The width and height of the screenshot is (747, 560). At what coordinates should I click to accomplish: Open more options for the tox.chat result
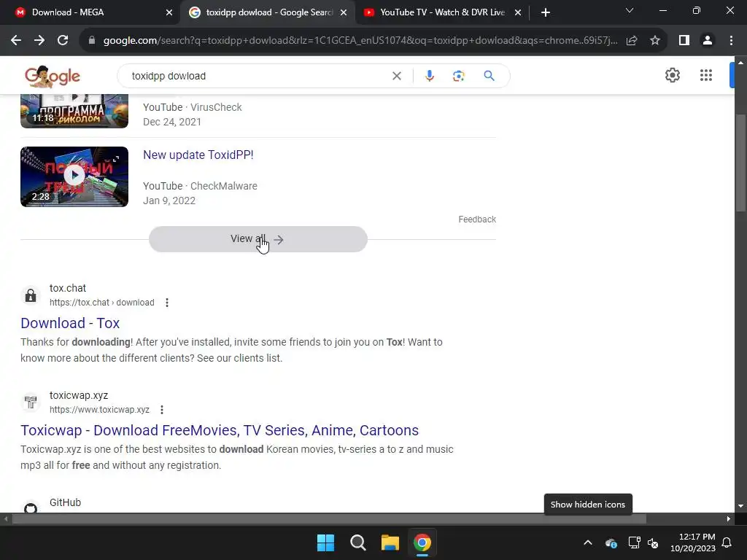pos(167,303)
